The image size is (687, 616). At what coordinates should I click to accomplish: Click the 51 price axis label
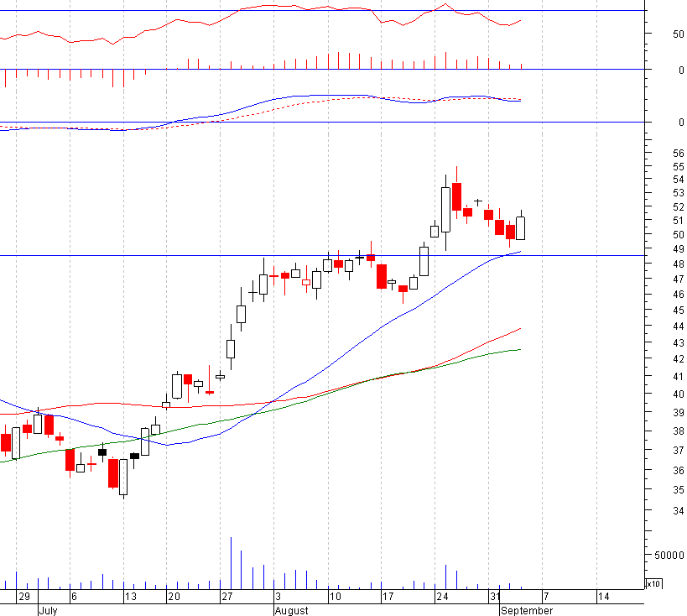(x=679, y=221)
